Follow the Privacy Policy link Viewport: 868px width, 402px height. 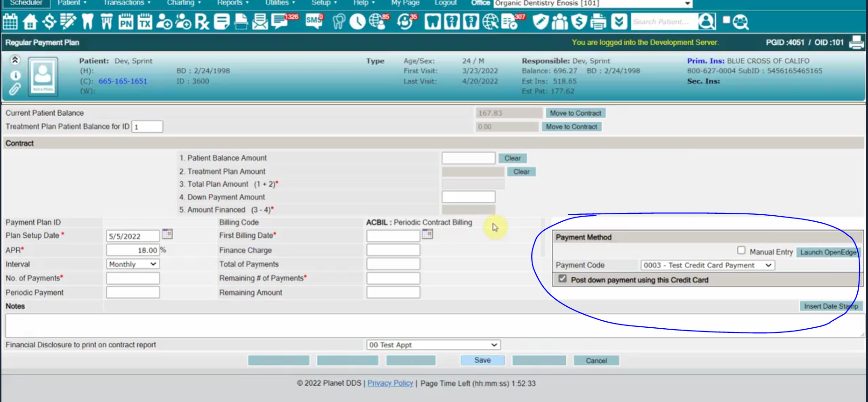pyautogui.click(x=390, y=383)
